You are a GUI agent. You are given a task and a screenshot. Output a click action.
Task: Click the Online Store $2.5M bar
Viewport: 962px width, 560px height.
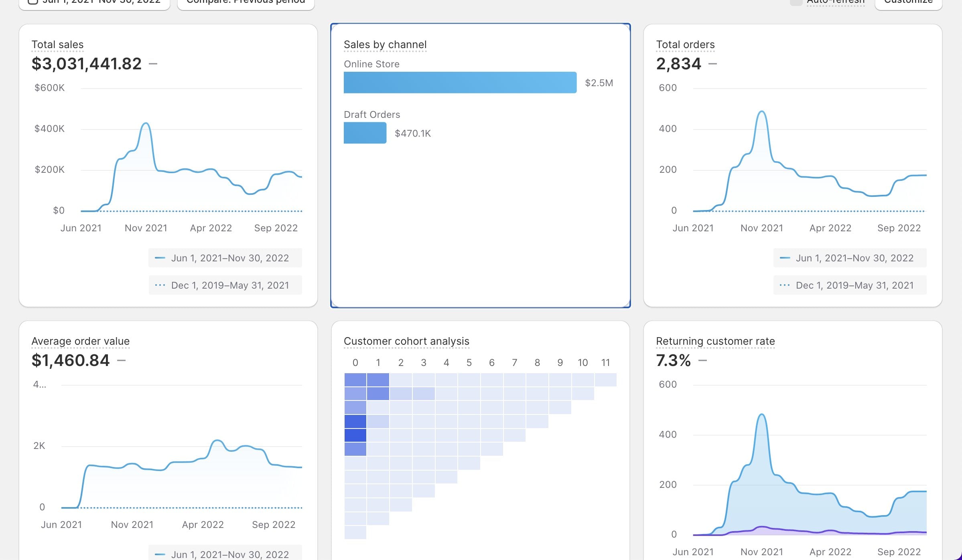[460, 83]
